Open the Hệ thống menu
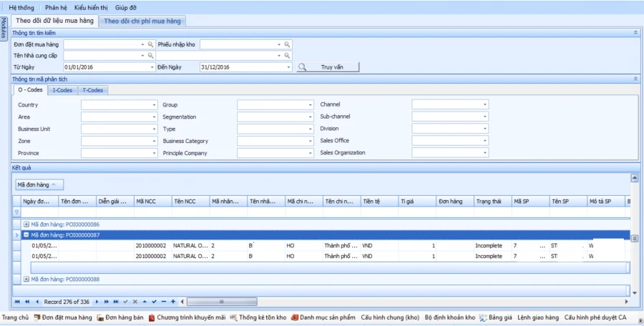 point(21,7)
